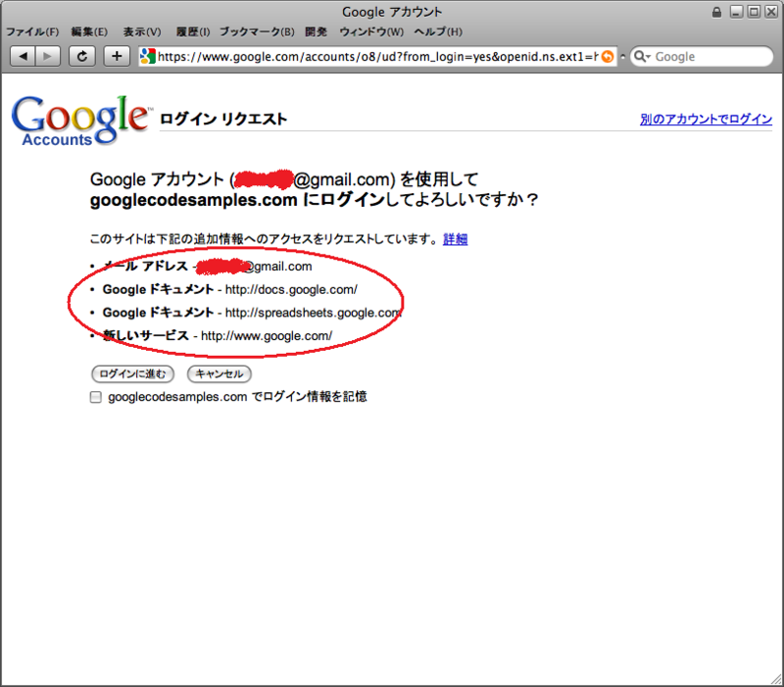Screen dimensions: 784x687
Task: Click the orange reload snapback icon in URL bar
Action: pyautogui.click(x=608, y=57)
